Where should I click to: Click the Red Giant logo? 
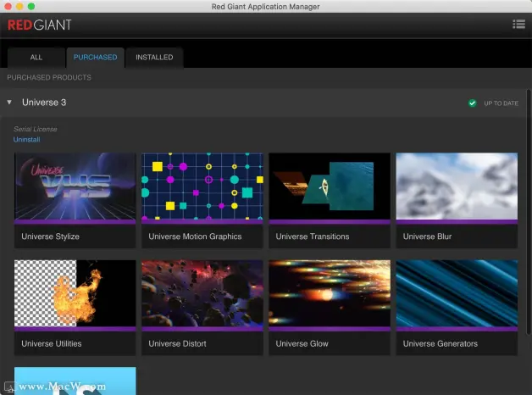coord(39,25)
